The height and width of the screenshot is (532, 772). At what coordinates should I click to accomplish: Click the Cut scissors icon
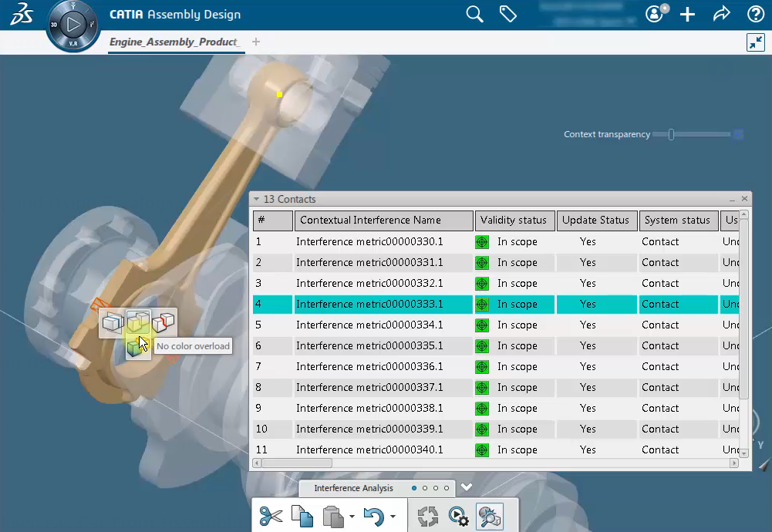(271, 517)
